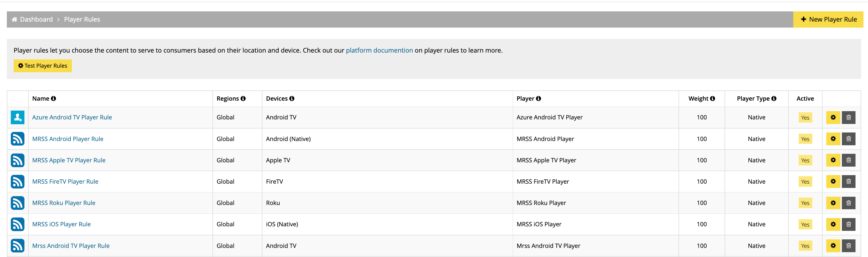Show info tooltip for Player Type column
Image resolution: width=868 pixels, height=257 pixels.
pos(774,98)
